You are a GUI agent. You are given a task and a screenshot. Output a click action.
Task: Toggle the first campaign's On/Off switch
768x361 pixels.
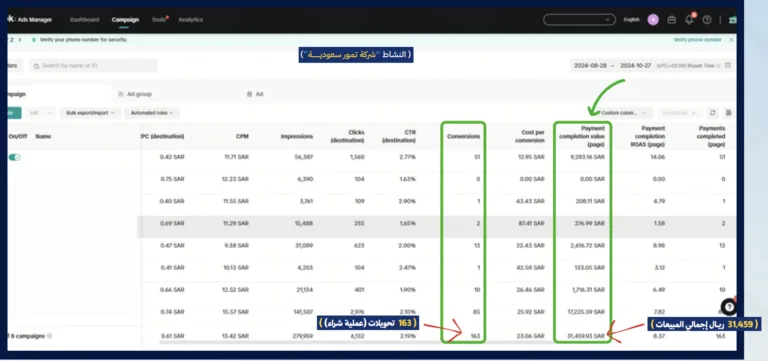(15, 157)
